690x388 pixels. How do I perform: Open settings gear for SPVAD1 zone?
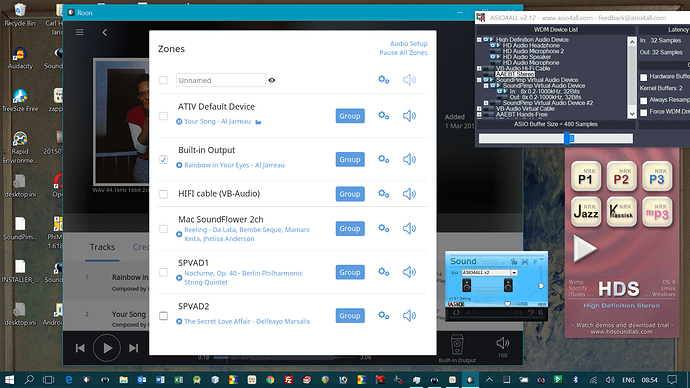pyautogui.click(x=383, y=272)
